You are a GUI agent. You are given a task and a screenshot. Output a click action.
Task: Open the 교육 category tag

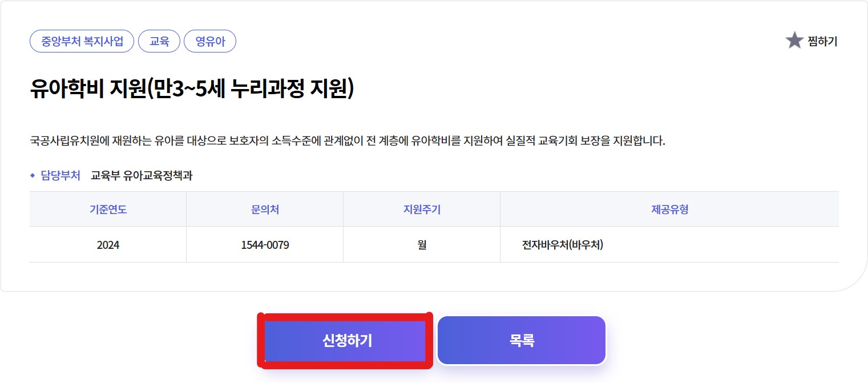(159, 41)
